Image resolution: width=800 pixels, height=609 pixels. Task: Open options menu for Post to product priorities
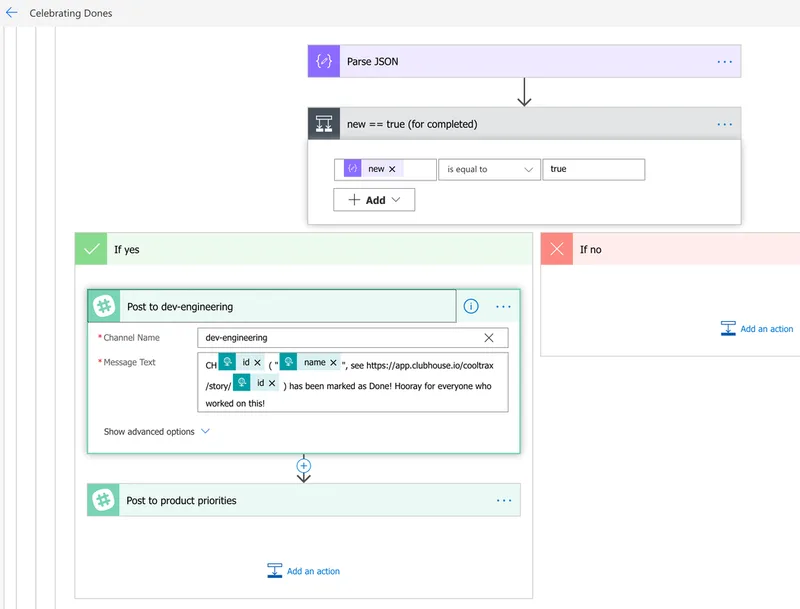coord(504,500)
